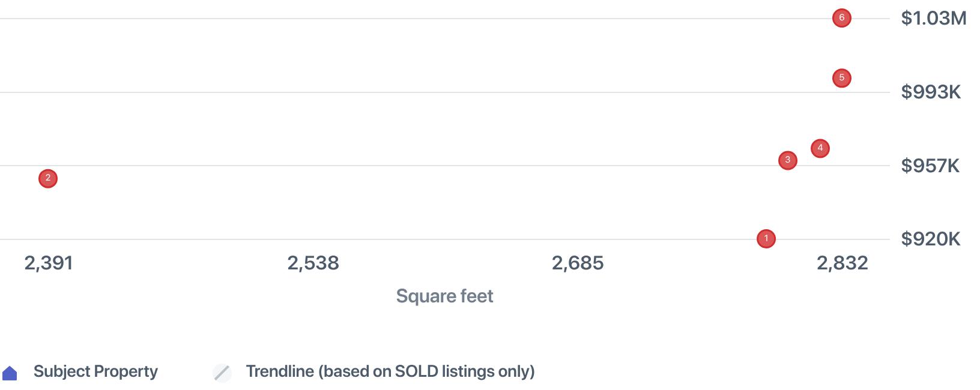980x390 pixels.
Task: Select the highest-priced marker, number 6
Action: click(841, 18)
